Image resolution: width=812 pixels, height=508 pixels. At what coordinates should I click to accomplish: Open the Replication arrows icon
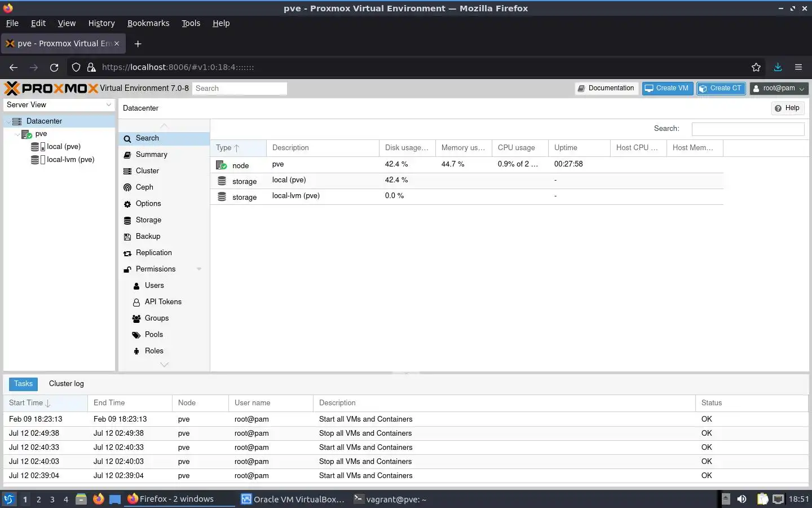pos(127,253)
